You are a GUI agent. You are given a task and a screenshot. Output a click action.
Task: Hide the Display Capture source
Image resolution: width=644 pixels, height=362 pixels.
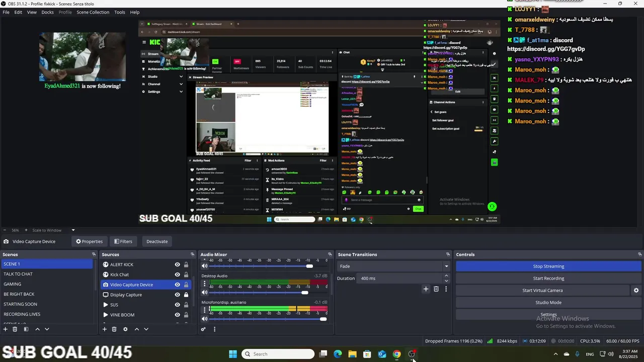[x=177, y=295]
